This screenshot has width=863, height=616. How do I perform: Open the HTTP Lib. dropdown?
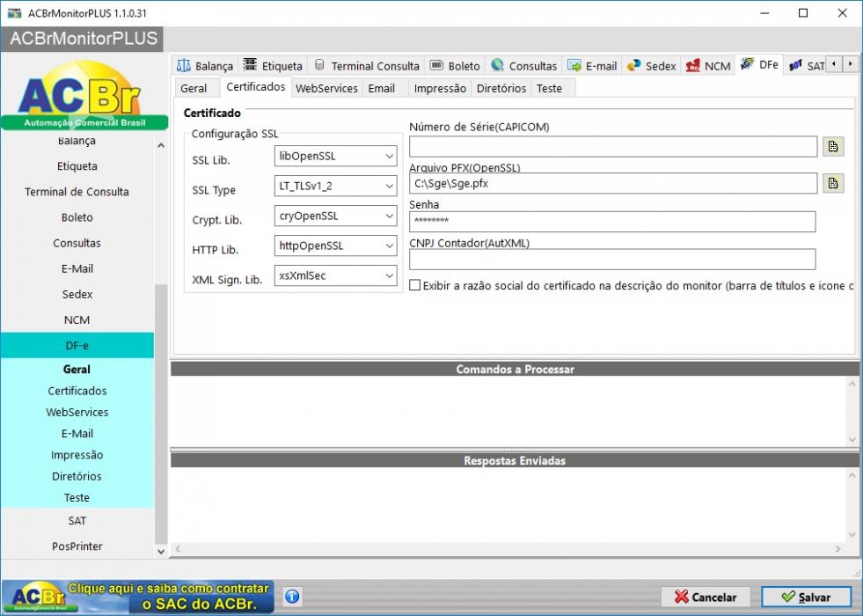click(390, 246)
